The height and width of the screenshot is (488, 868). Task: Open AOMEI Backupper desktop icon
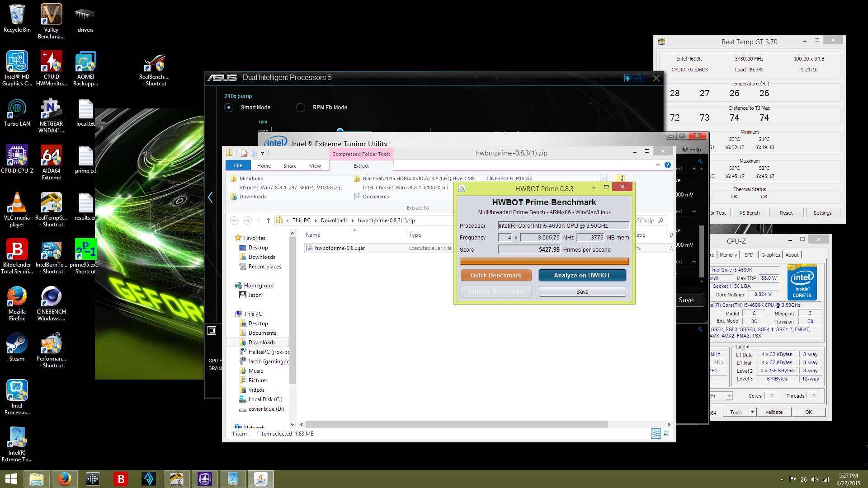click(x=85, y=68)
